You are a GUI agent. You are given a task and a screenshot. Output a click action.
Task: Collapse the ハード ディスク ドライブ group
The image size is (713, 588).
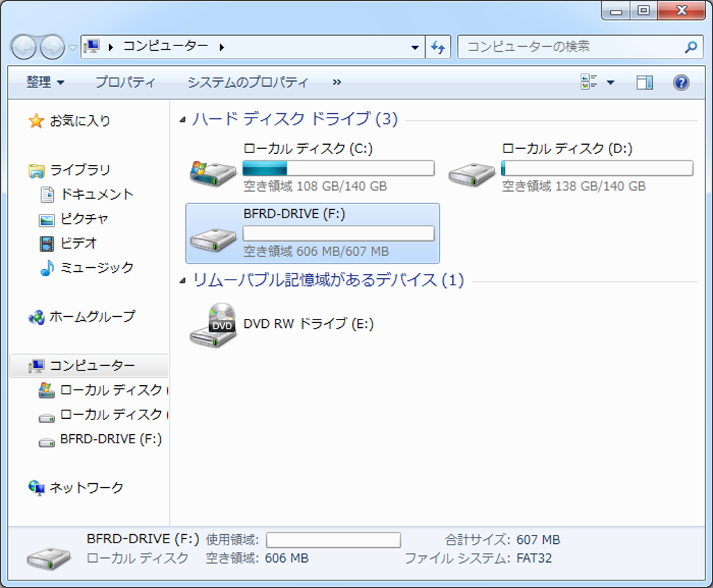click(x=182, y=120)
